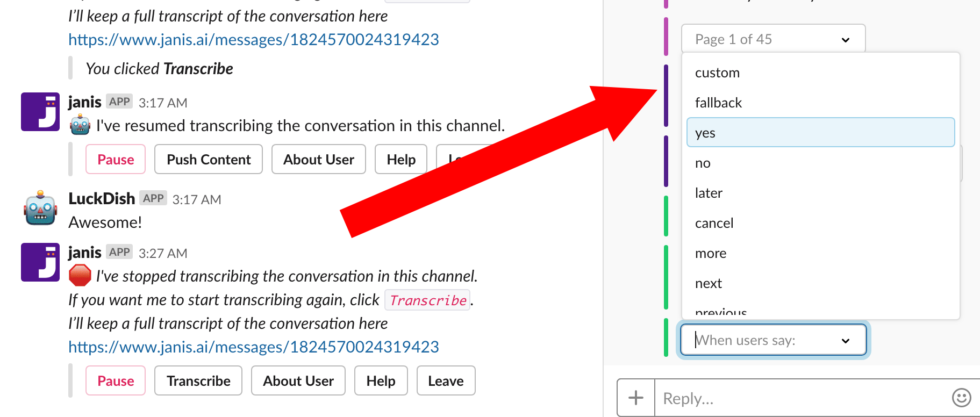Click the LuckDish 3:17 AM timestamp
The image size is (980, 417).
[x=197, y=199]
